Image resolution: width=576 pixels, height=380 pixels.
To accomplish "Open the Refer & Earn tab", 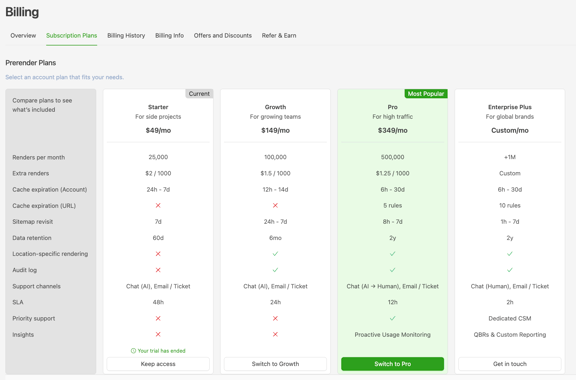I will pyautogui.click(x=279, y=36).
